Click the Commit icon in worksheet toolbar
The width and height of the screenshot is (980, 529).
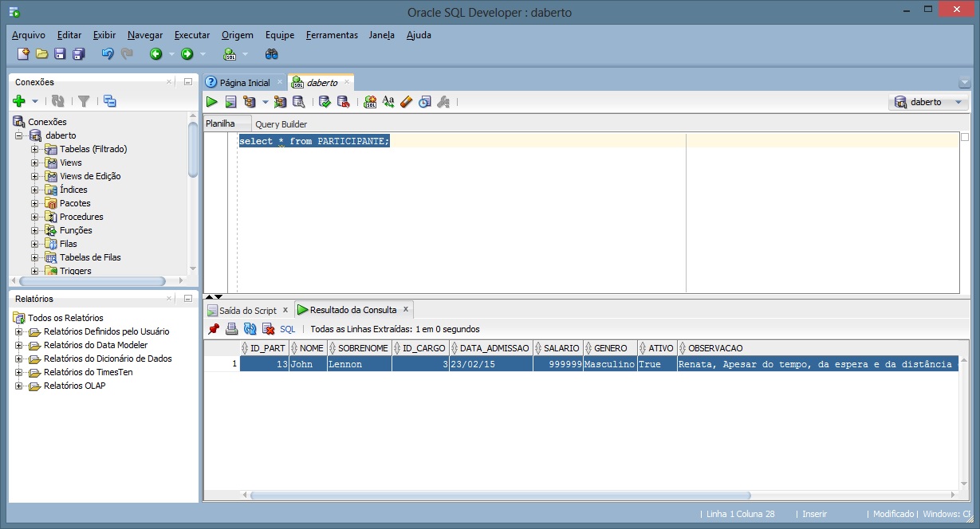[x=325, y=102]
